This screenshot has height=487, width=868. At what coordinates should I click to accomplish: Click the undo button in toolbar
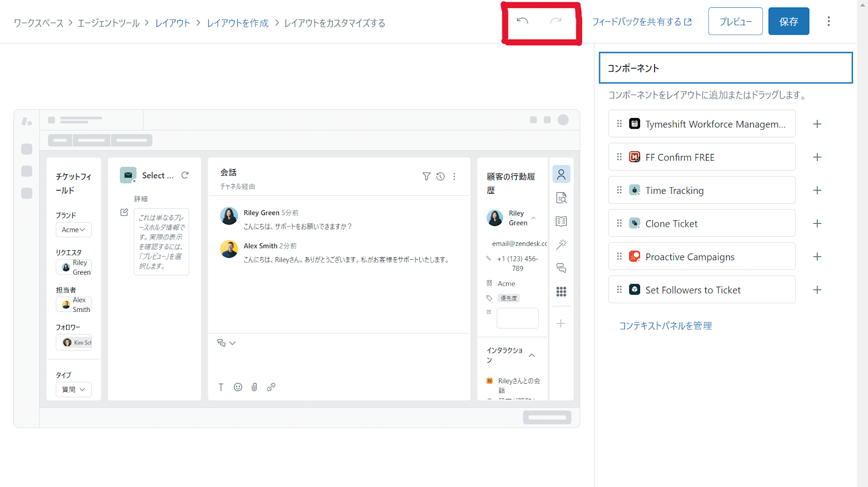pyautogui.click(x=523, y=22)
